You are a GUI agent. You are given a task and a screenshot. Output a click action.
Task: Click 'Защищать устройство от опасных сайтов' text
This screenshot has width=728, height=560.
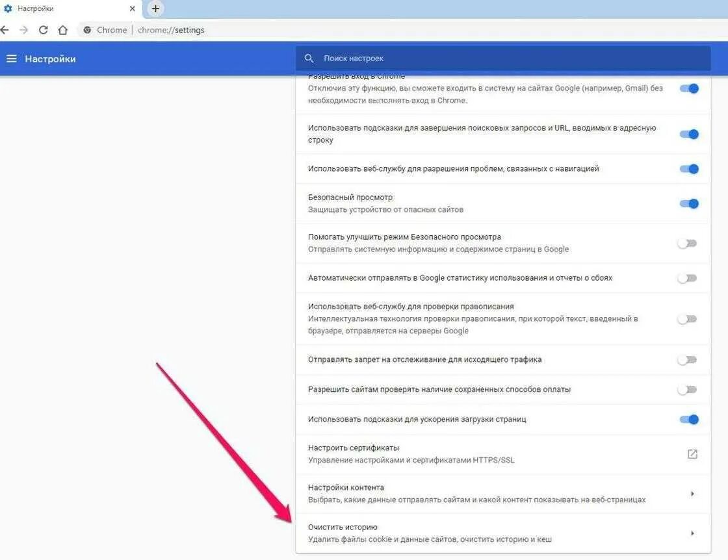[x=386, y=209]
